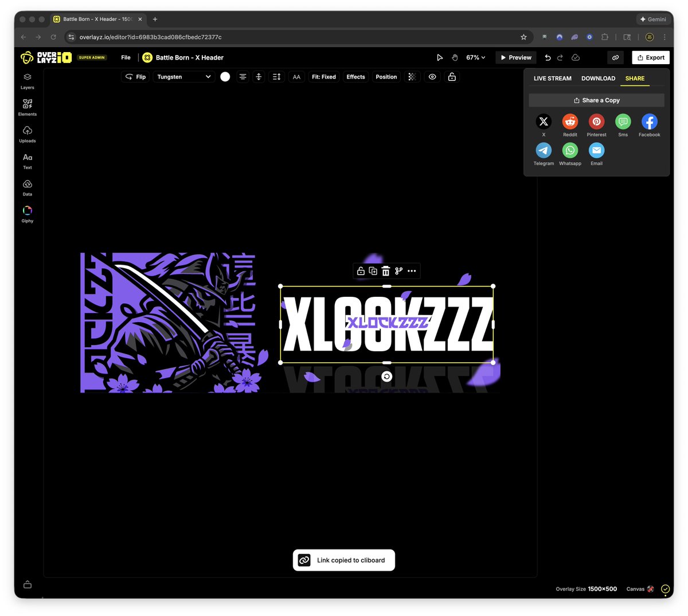This screenshot has width=688, height=616.
Task: Toggle element visibility eye icon
Action: pos(432,77)
